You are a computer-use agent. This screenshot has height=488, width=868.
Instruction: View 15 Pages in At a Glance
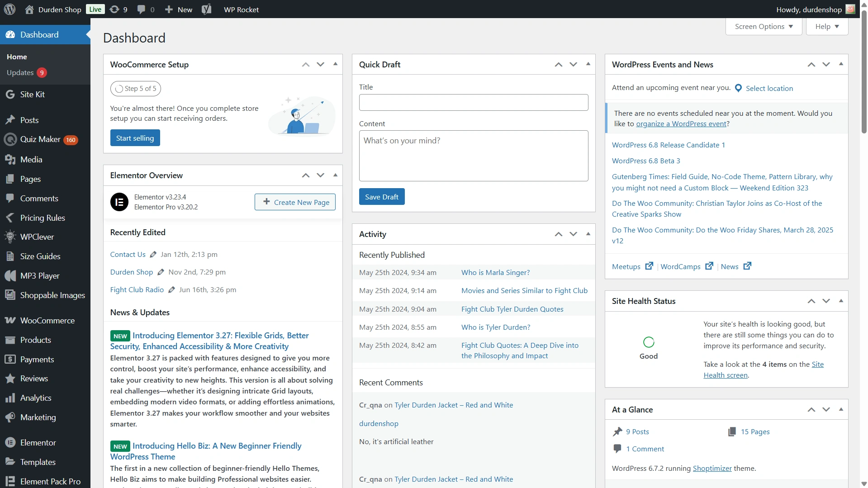click(x=755, y=431)
